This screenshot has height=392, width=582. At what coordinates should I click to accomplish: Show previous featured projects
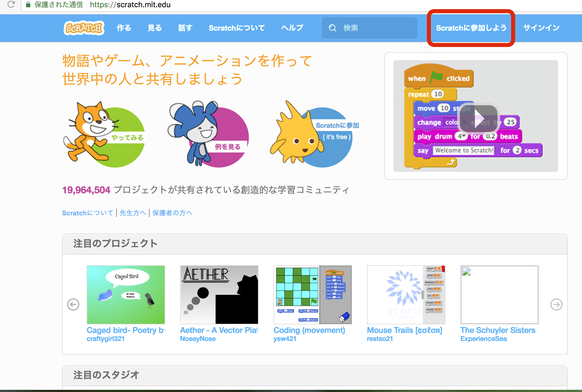73,304
